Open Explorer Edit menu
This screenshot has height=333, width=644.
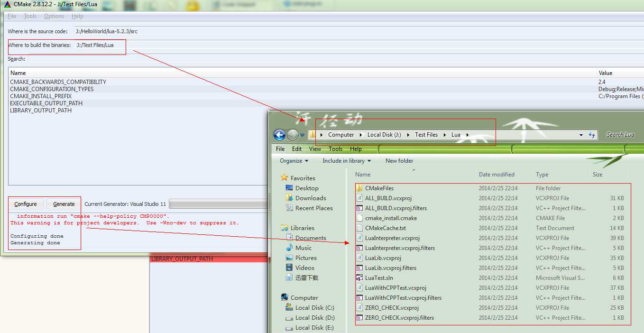[x=297, y=149]
